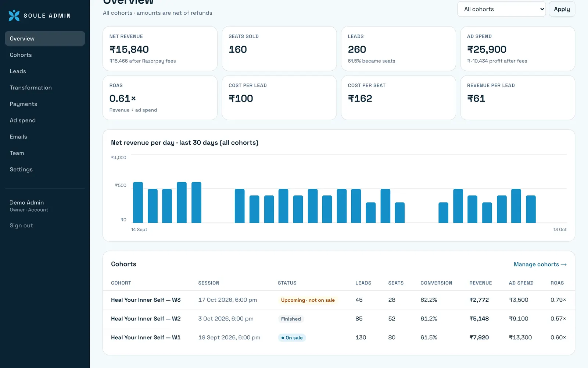Open Settings in the sidebar
Screen dimensions: 588x368
(x=45, y=170)
